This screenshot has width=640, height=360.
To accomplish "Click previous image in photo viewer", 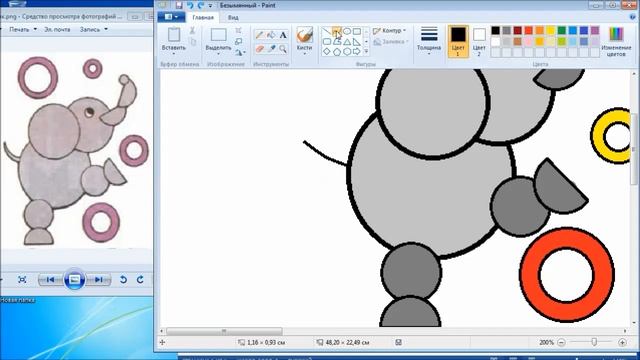I will click(50, 280).
